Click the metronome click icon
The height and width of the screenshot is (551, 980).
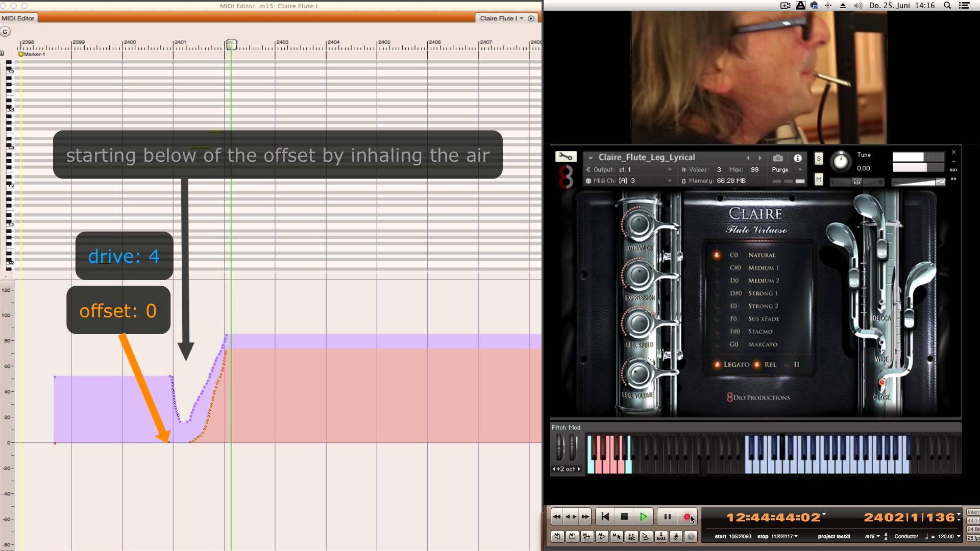pyautogui.click(x=676, y=536)
